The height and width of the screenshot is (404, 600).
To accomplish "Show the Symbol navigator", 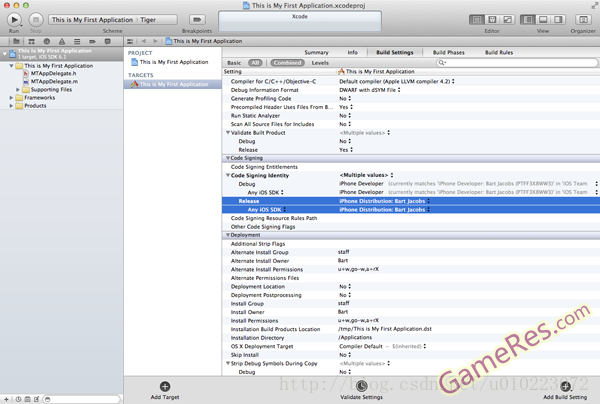I will (x=31, y=41).
